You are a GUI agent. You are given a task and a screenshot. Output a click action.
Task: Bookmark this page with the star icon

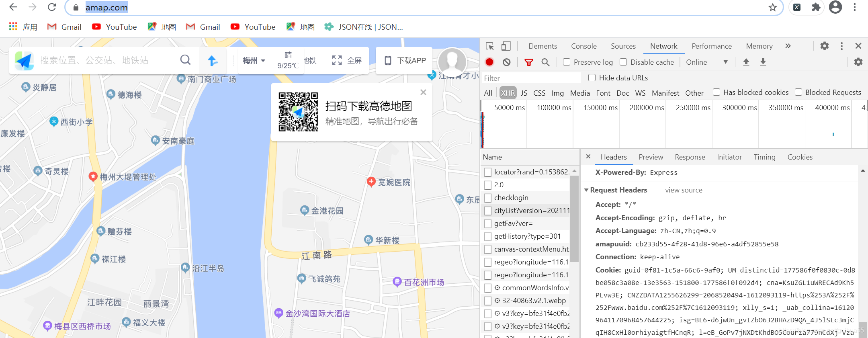point(772,7)
